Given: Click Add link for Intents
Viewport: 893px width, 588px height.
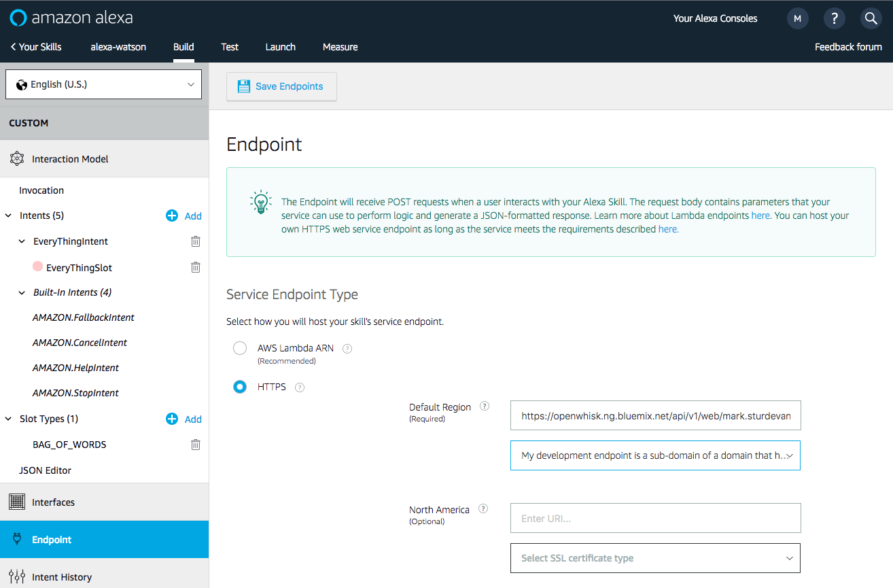Looking at the screenshot, I should 193,216.
